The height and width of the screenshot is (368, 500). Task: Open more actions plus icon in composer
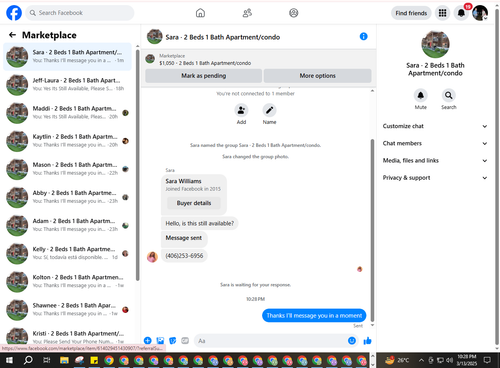(x=148, y=340)
